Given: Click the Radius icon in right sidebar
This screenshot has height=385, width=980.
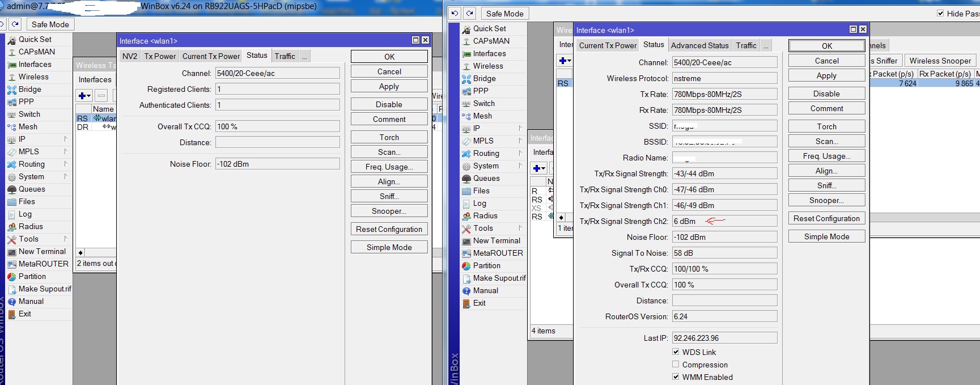Looking at the screenshot, I should click(x=466, y=216).
